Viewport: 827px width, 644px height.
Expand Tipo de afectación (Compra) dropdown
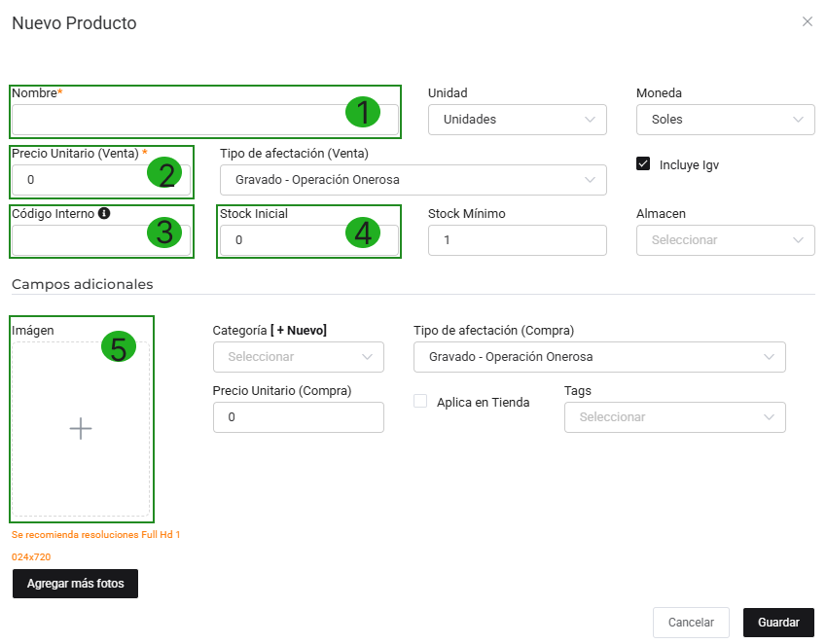coord(598,357)
